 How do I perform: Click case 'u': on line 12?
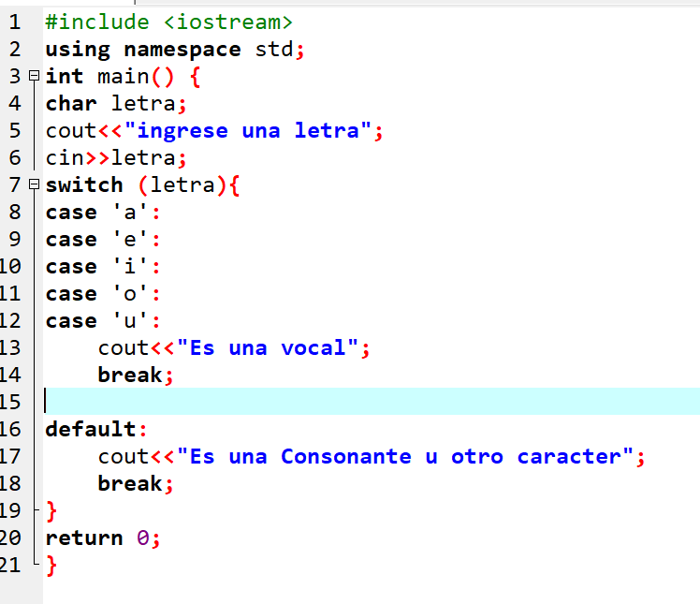[103, 321]
